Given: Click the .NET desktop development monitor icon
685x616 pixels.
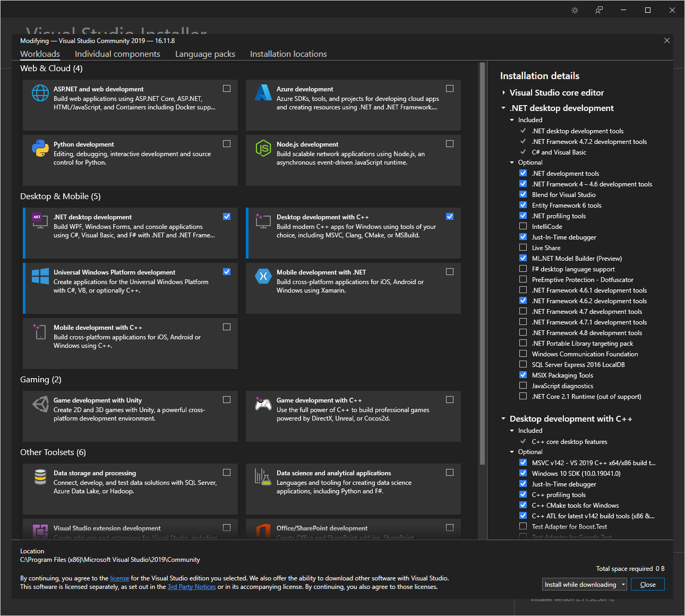Looking at the screenshot, I should click(40, 221).
